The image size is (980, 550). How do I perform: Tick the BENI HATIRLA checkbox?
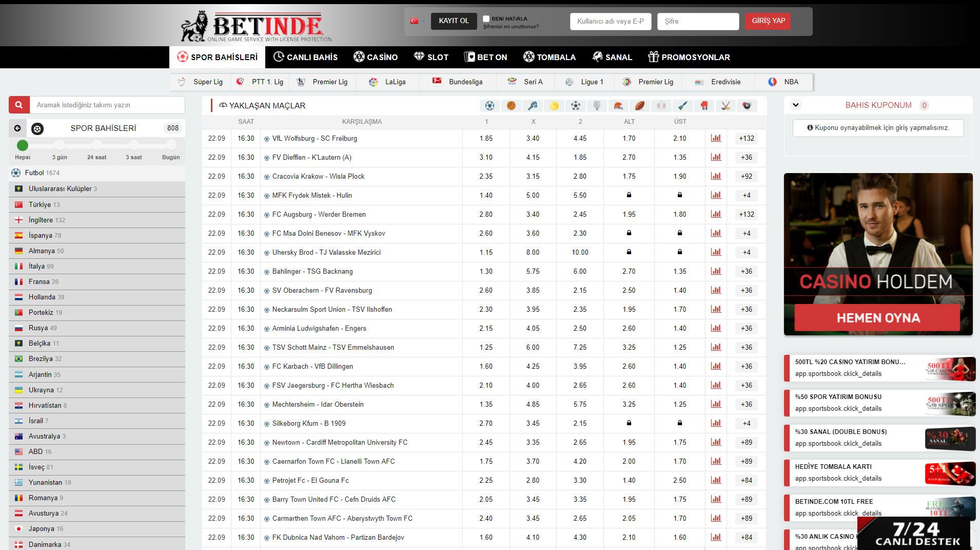click(486, 18)
